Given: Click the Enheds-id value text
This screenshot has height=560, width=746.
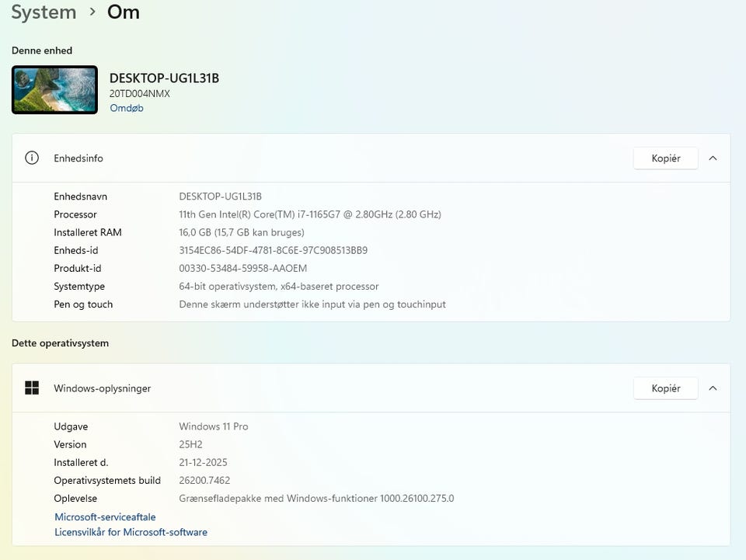Looking at the screenshot, I should [273, 251].
